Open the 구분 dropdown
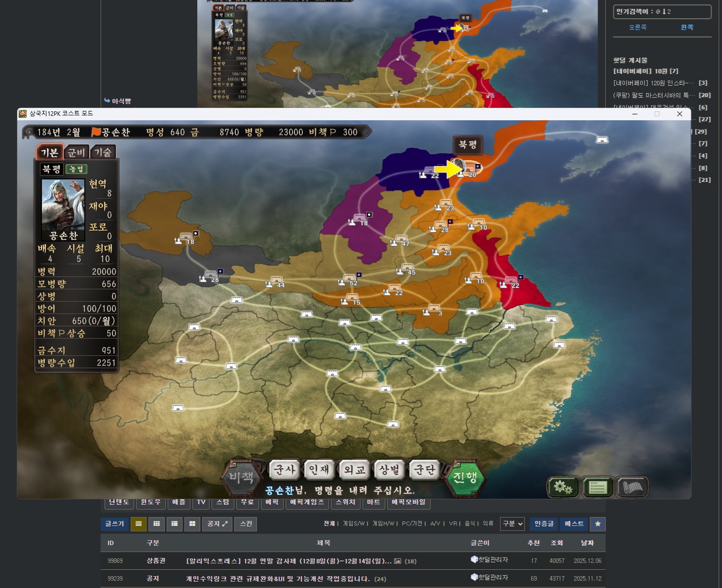Viewport: 722px width, 588px height. pyautogui.click(x=512, y=524)
